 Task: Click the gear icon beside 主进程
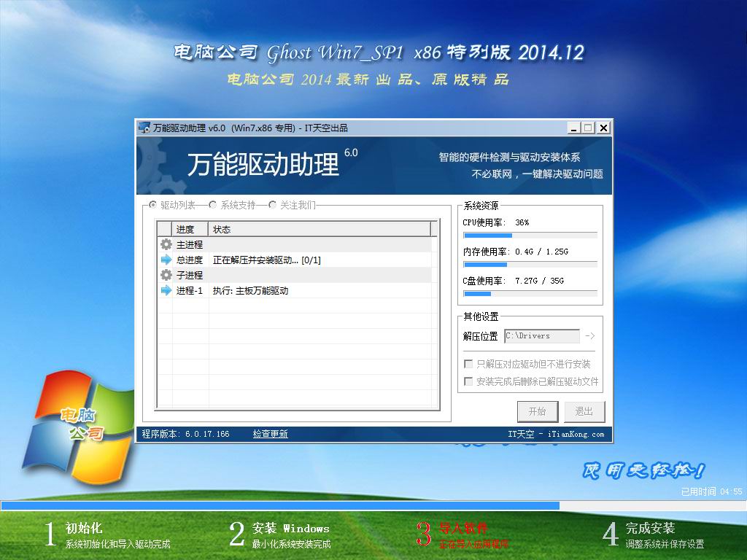[x=166, y=245]
